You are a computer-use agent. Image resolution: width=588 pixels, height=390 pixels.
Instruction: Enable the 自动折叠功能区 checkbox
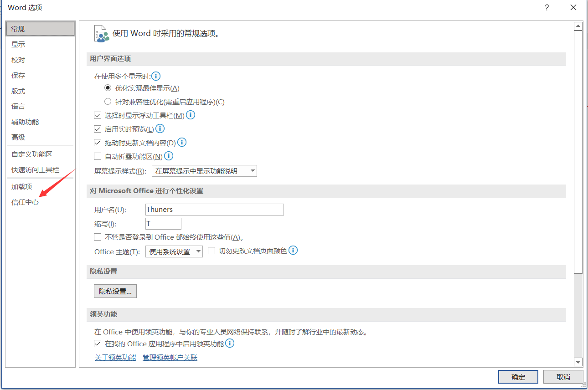98,156
